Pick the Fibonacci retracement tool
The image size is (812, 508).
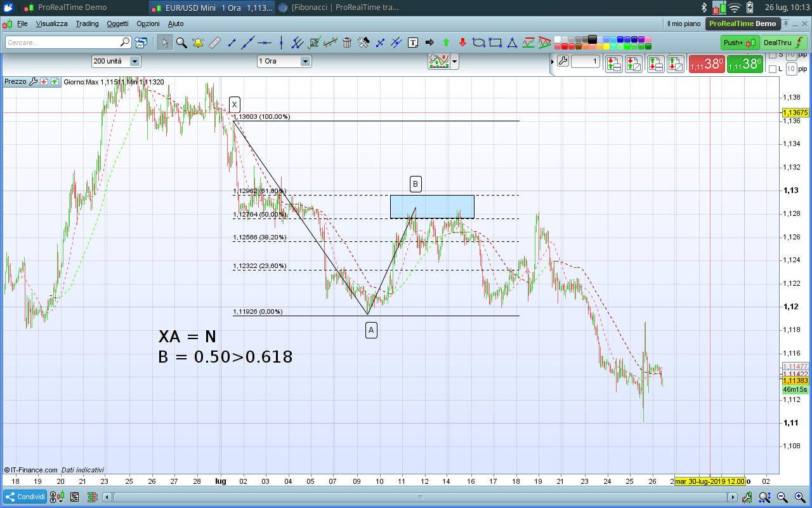(314, 43)
